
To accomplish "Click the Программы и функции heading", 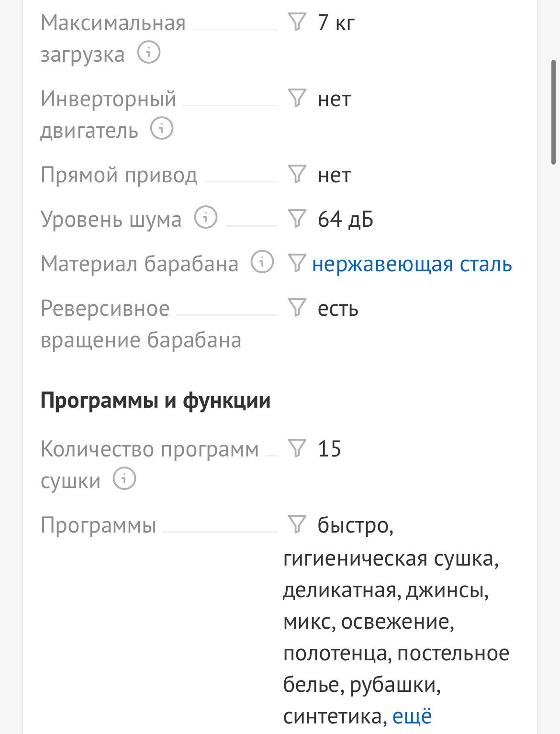I will point(156,400).
